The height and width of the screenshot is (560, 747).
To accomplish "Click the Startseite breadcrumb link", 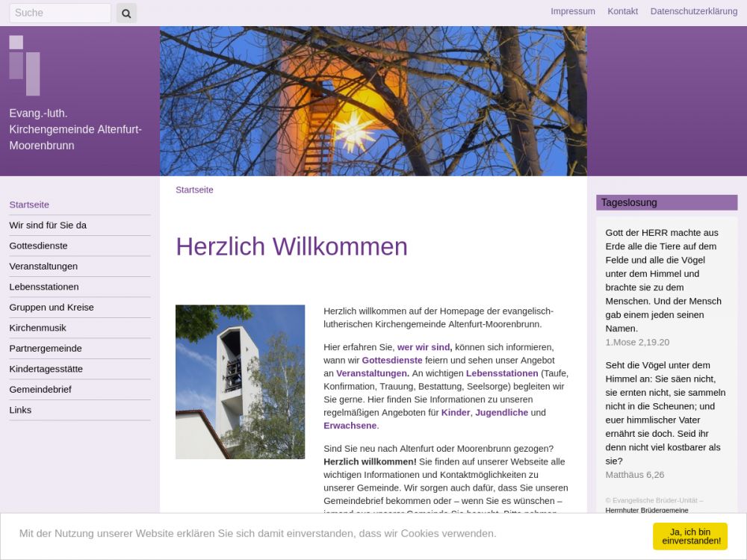I will tap(194, 190).
